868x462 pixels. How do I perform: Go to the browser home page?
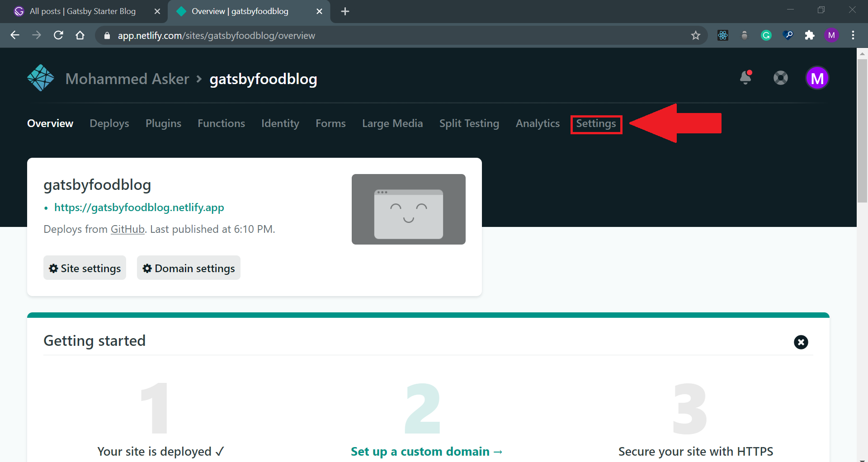click(80, 35)
